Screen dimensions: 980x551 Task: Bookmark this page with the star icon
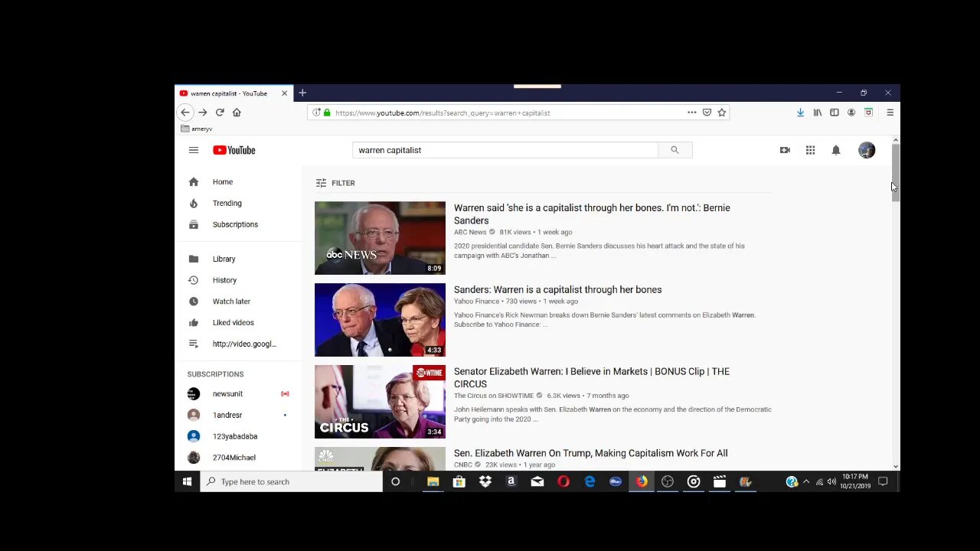pos(721,112)
